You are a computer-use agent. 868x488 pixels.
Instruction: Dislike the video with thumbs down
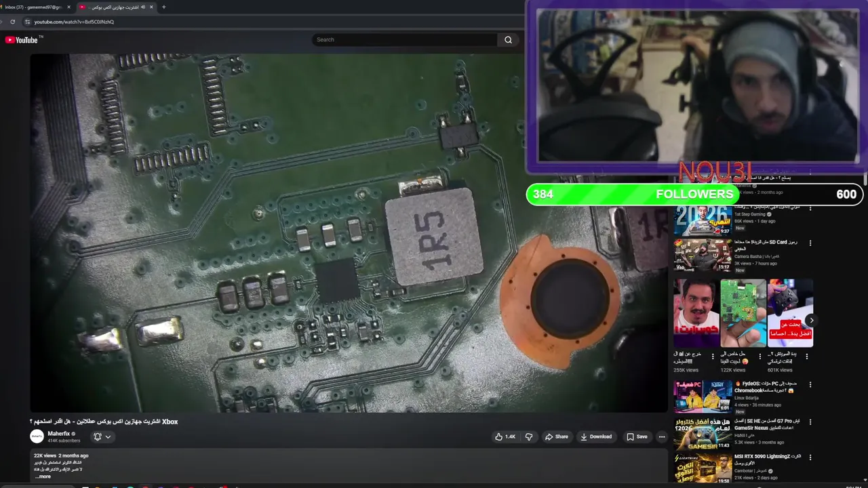click(529, 436)
